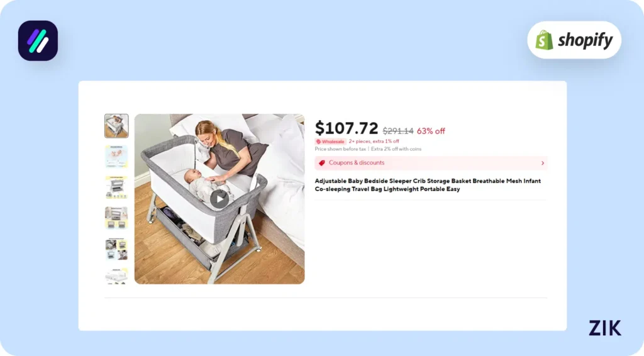Click the $107.72 sale price
The width and height of the screenshot is (644, 356).
(x=347, y=128)
